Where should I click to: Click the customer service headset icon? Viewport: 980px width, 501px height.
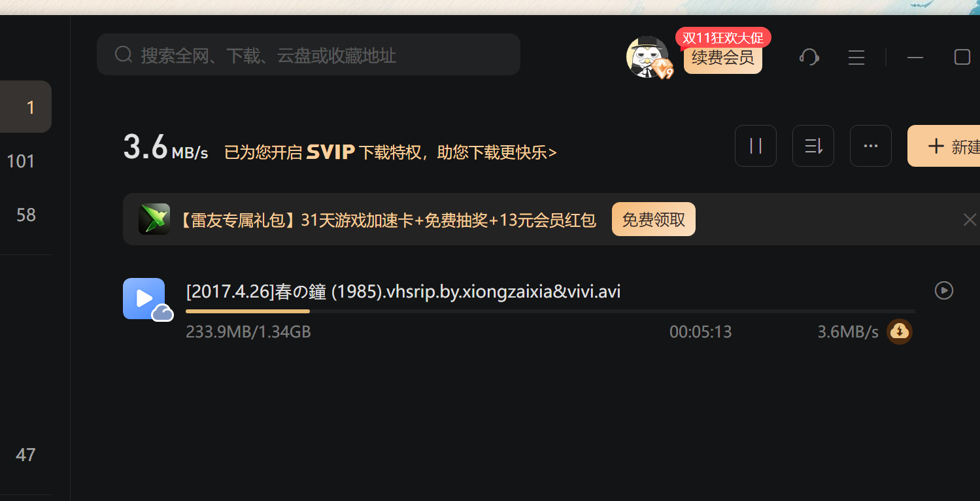point(809,57)
